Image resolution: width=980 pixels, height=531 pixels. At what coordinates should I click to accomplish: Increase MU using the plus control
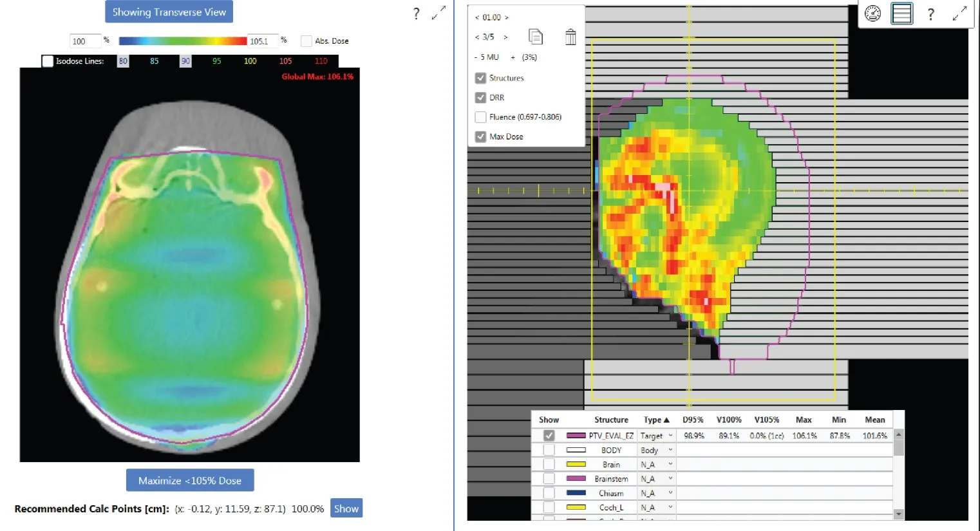512,57
